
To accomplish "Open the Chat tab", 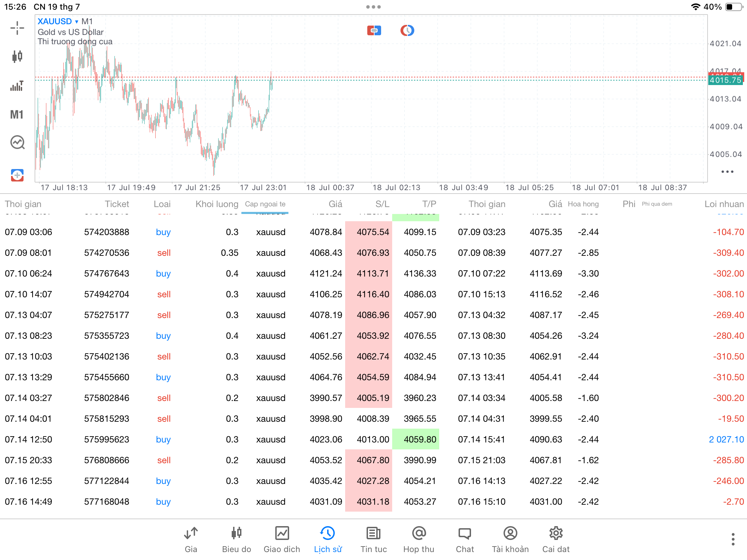I will click(x=465, y=539).
